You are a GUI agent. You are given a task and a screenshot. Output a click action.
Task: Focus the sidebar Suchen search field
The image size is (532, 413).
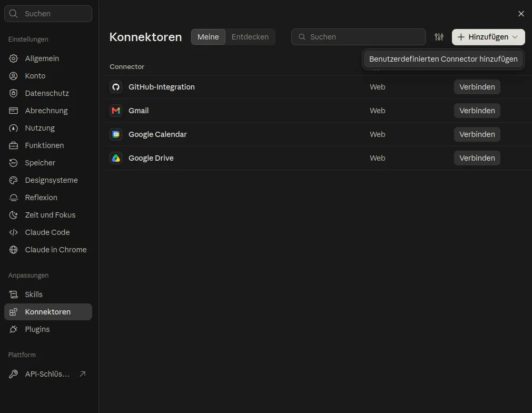pyautogui.click(x=48, y=14)
